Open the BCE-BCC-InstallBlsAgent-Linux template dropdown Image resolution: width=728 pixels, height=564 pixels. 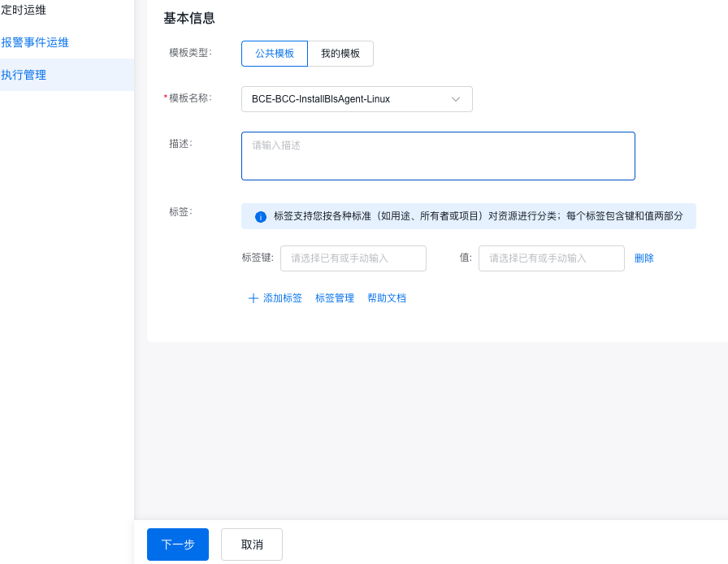tap(356, 99)
